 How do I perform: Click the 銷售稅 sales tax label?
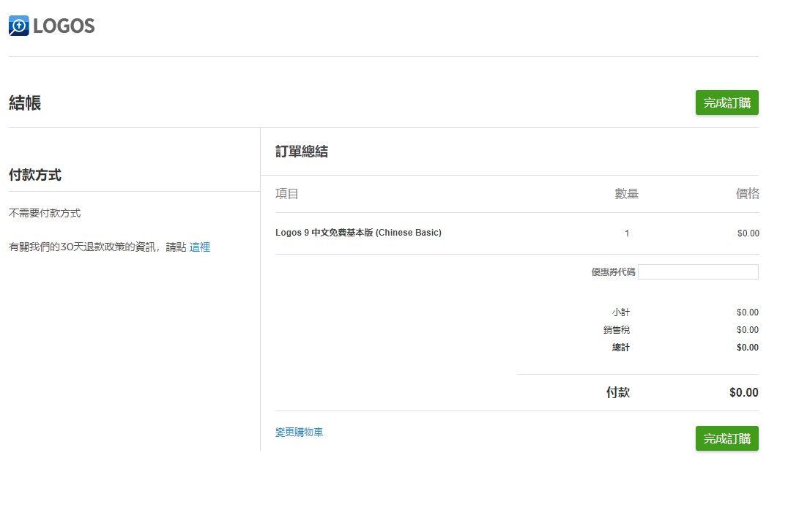point(617,329)
